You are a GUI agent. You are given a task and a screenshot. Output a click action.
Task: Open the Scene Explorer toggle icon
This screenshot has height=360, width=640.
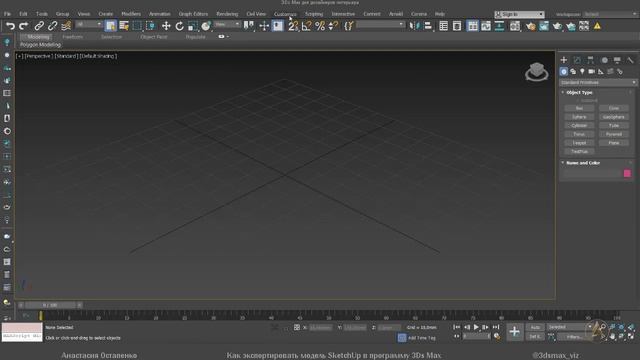click(x=444, y=26)
